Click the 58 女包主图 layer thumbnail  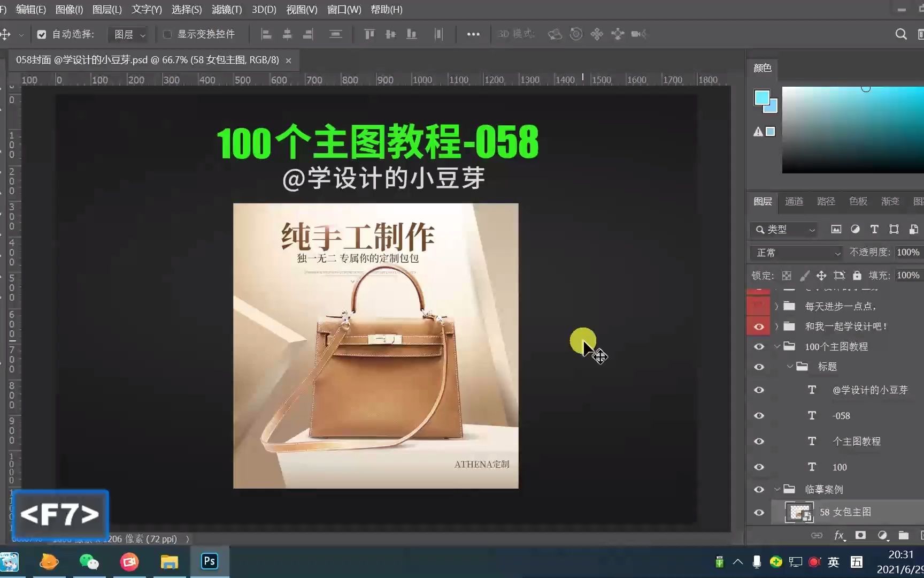799,512
